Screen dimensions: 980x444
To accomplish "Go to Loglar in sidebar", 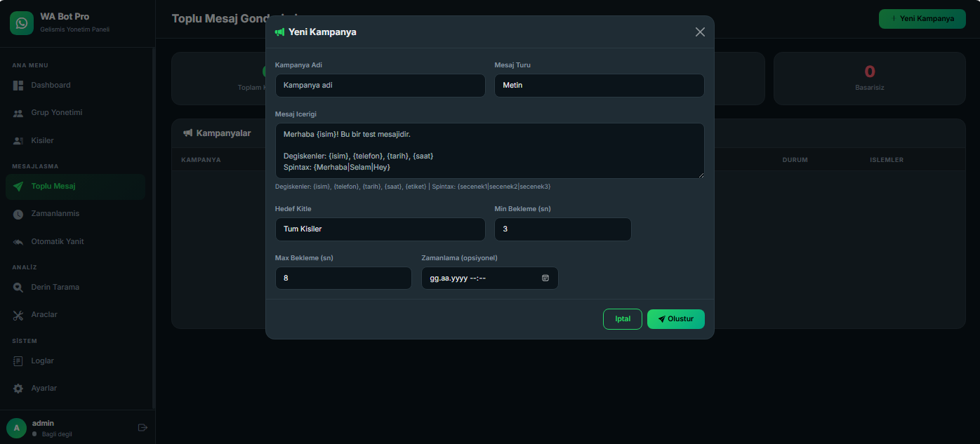I will 42,361.
